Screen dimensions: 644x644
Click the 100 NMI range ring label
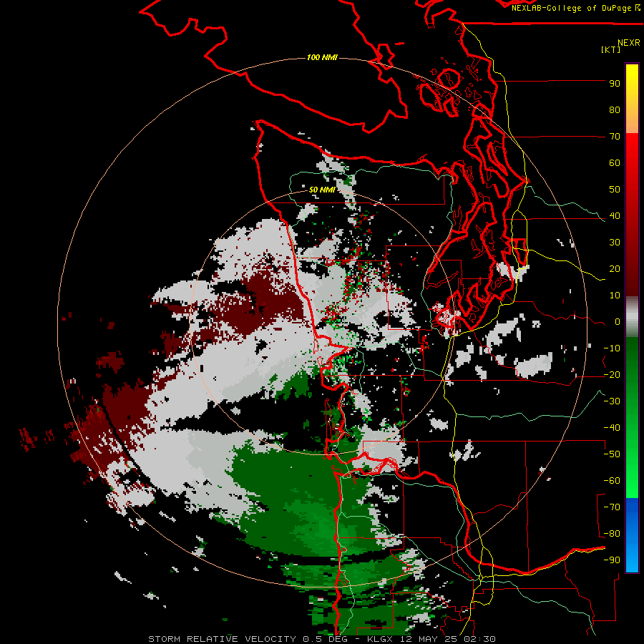click(x=322, y=57)
